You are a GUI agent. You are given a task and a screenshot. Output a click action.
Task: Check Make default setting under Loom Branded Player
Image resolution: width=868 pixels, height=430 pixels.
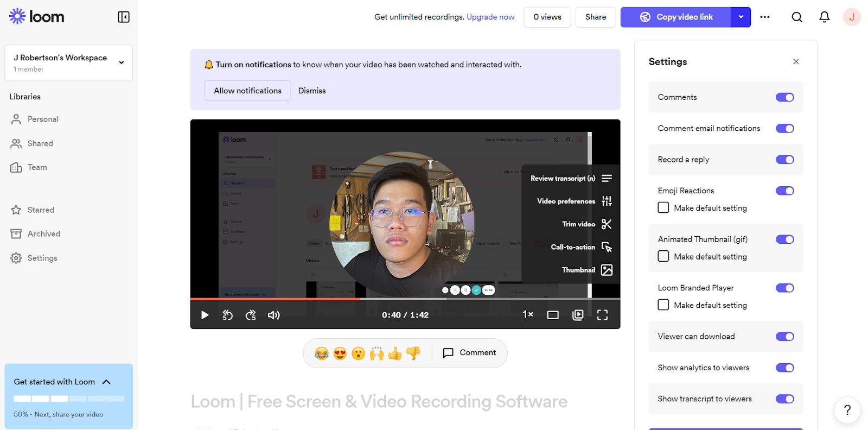pos(663,305)
